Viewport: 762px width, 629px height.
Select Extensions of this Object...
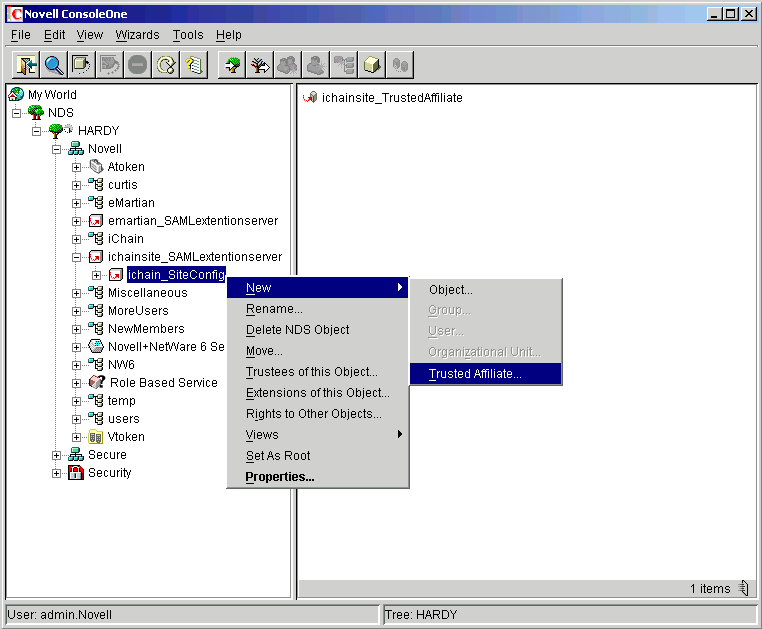[x=318, y=393]
